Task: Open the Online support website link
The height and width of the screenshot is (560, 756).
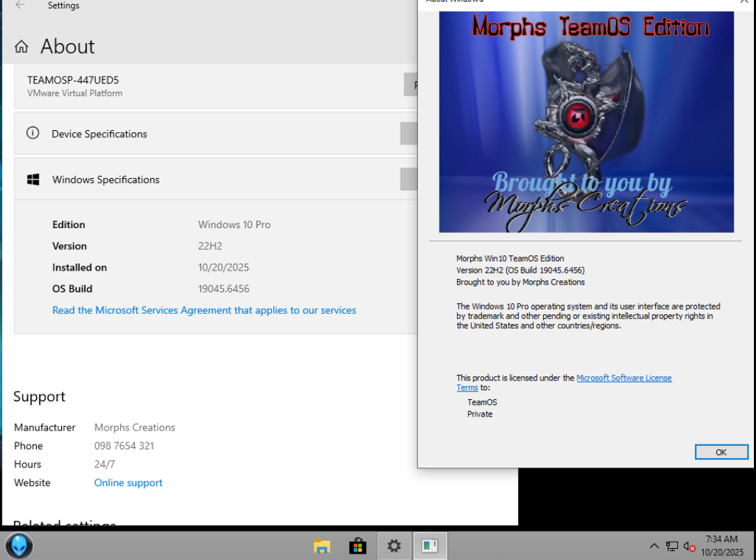Action: 128,483
